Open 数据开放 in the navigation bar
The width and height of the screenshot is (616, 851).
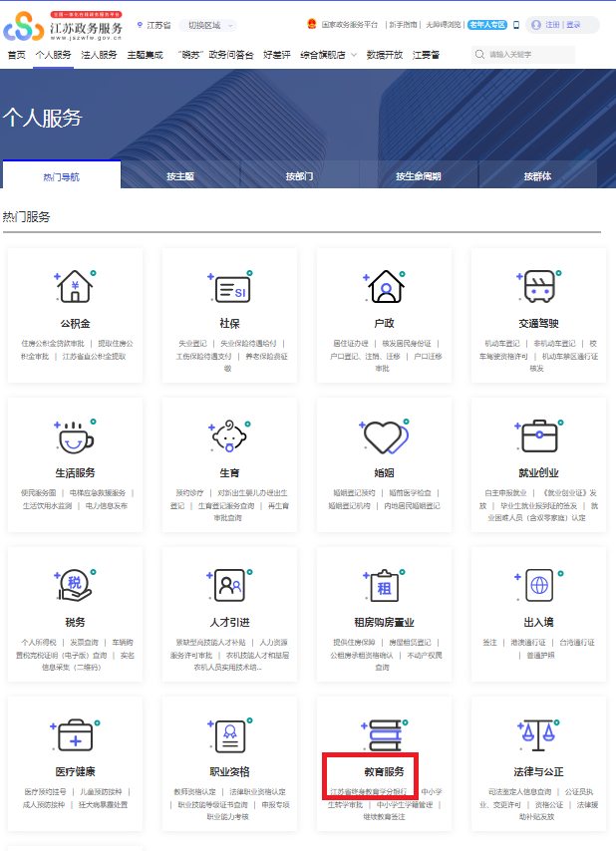click(x=384, y=55)
